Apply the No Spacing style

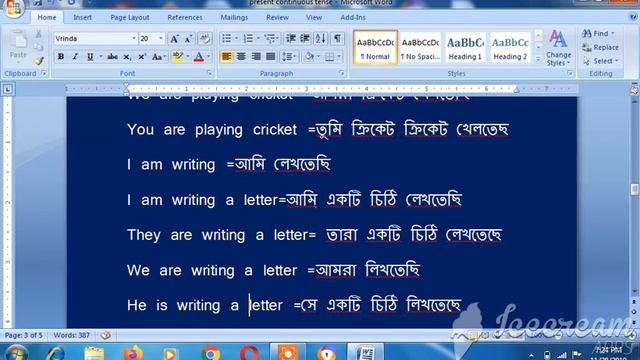pos(420,47)
